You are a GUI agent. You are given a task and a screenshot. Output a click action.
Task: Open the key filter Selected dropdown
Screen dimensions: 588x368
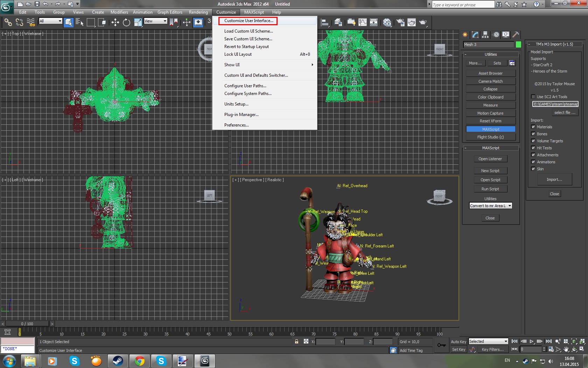click(488, 341)
